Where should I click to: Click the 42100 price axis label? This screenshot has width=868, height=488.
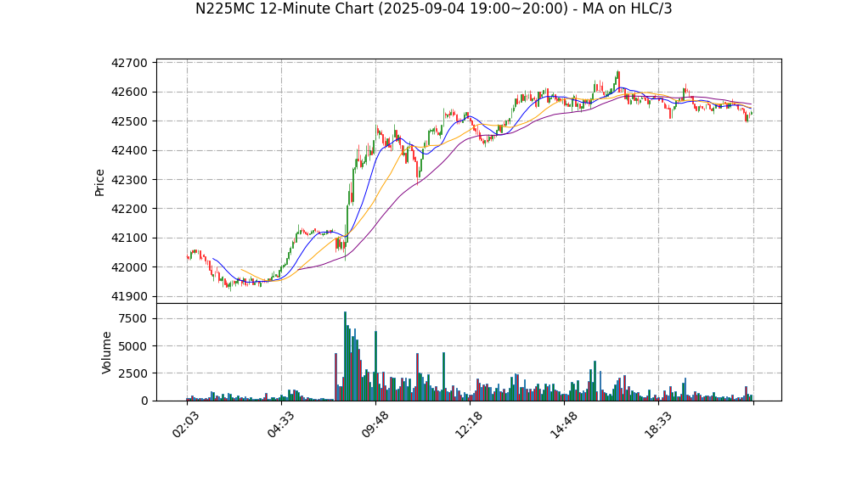coord(130,238)
